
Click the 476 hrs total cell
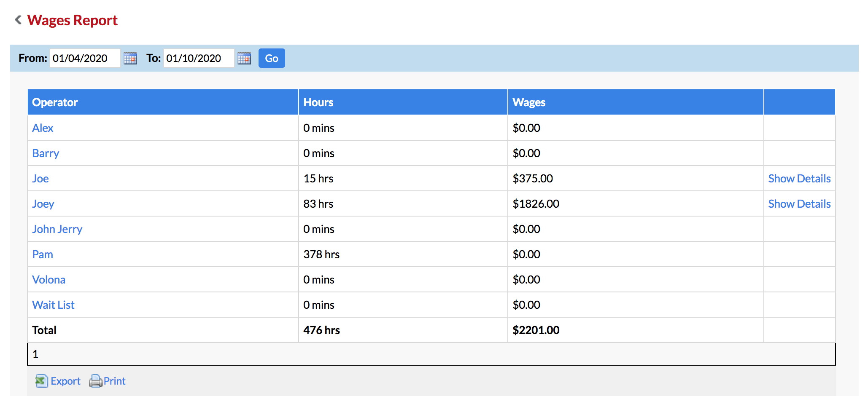[x=403, y=330]
